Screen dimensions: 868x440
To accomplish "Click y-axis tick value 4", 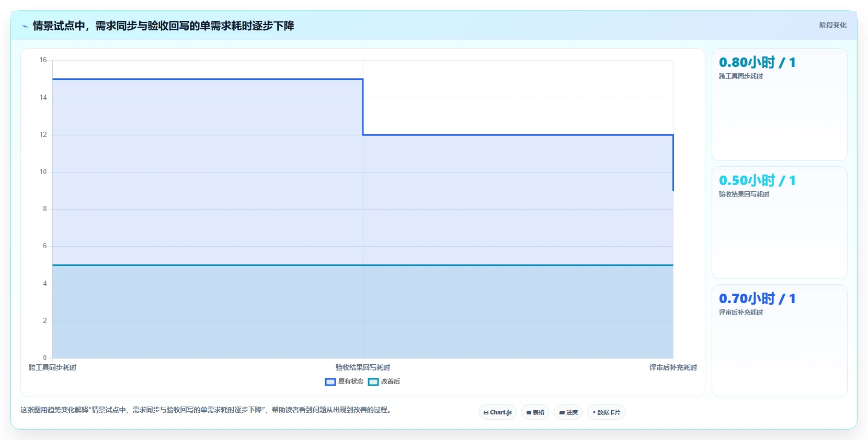I will click(45, 284).
